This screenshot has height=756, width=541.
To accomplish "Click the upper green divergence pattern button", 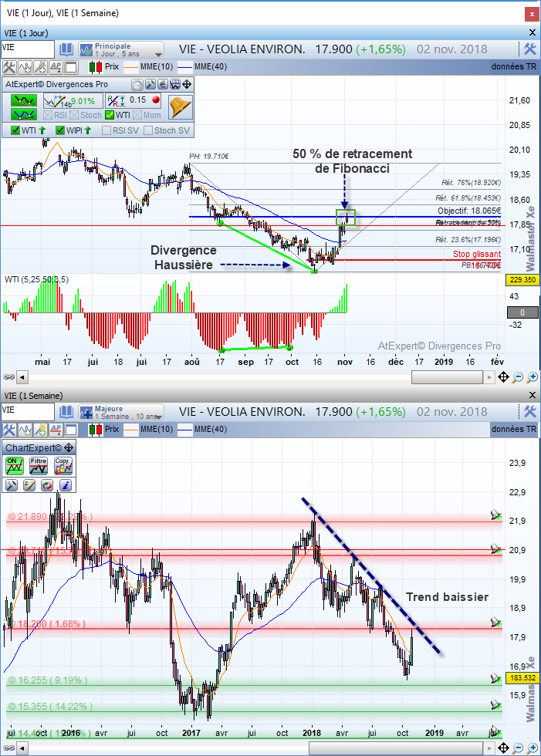I will pyautogui.click(x=24, y=100).
